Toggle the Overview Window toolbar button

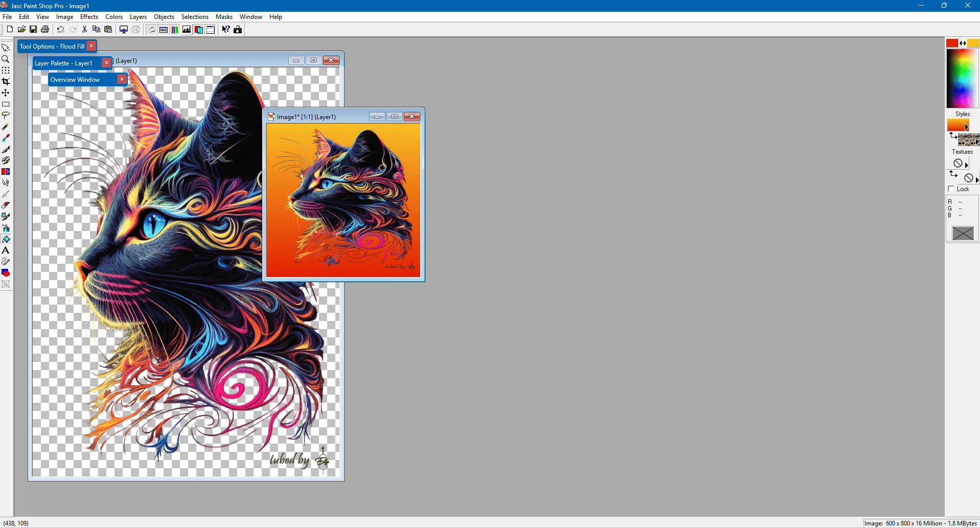click(210, 30)
